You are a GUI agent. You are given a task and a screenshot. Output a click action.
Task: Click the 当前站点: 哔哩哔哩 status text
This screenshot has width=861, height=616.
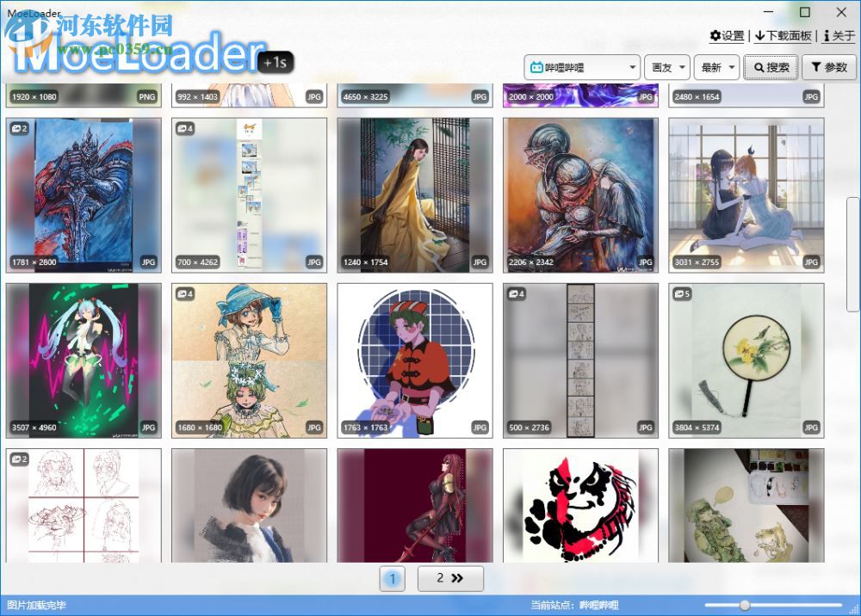pyautogui.click(x=574, y=605)
